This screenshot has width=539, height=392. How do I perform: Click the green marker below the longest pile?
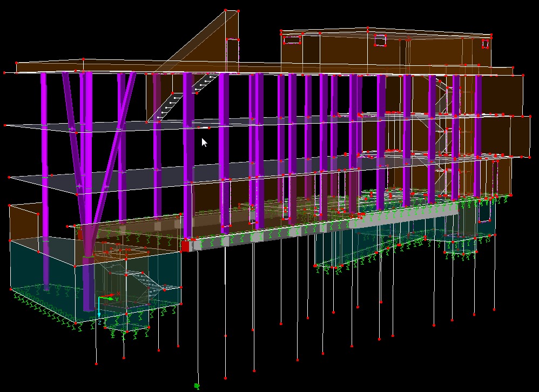click(197, 386)
